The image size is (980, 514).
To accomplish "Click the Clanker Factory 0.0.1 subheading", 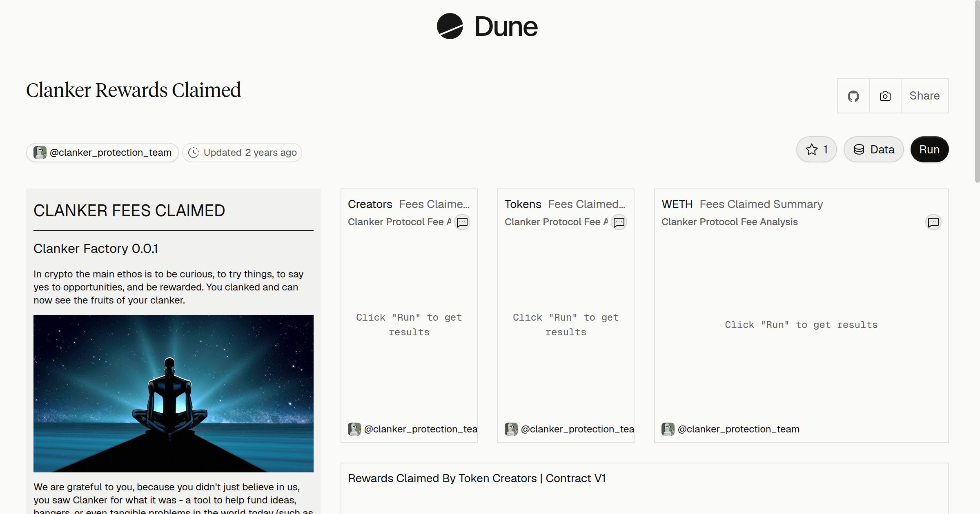I will coord(96,248).
